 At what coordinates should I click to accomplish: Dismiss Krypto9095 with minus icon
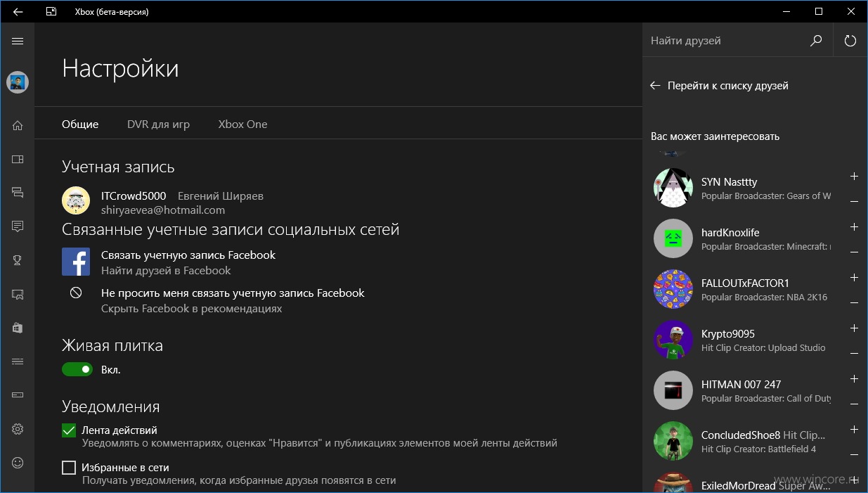coord(854,354)
